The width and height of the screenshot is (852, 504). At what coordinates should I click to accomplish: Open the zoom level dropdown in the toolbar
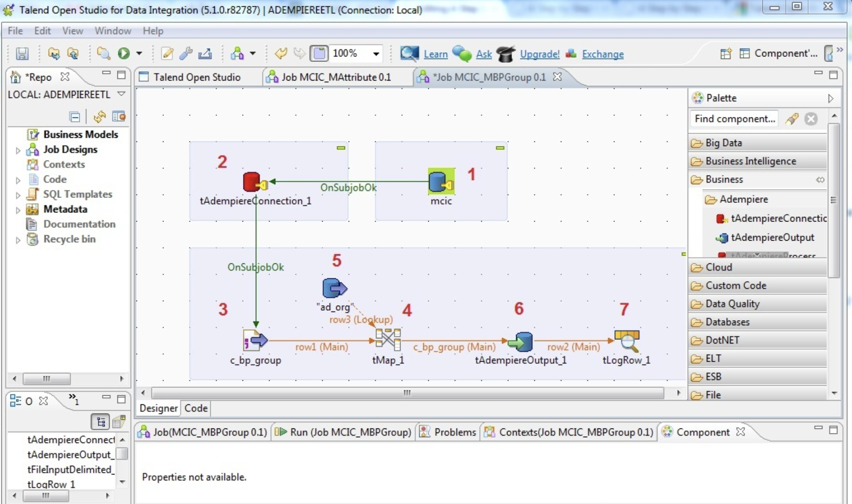(x=376, y=53)
